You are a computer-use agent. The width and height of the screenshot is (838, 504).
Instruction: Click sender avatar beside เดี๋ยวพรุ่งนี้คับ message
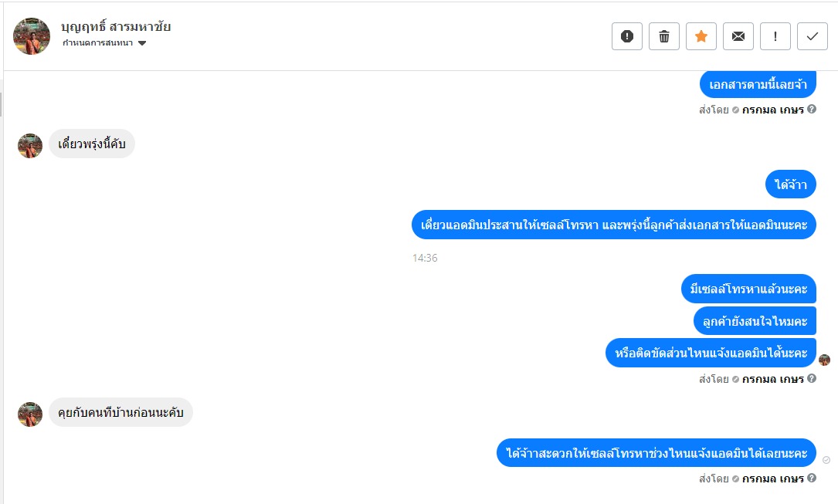point(30,146)
